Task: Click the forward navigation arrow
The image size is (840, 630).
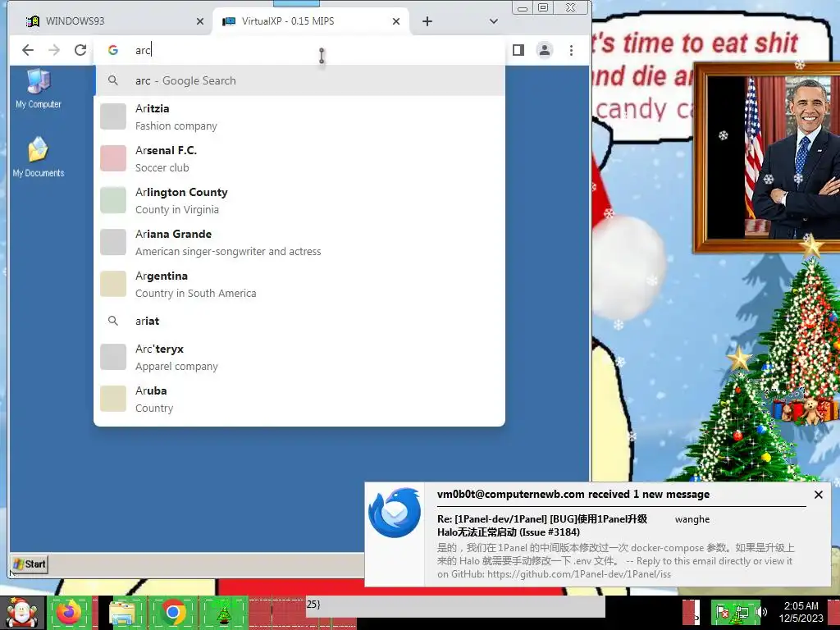Action: click(x=54, y=50)
